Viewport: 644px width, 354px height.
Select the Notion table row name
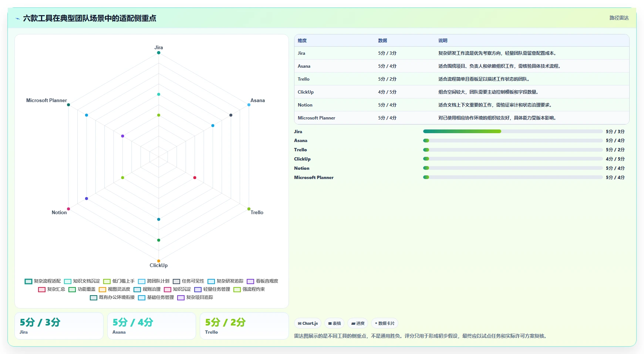305,105
